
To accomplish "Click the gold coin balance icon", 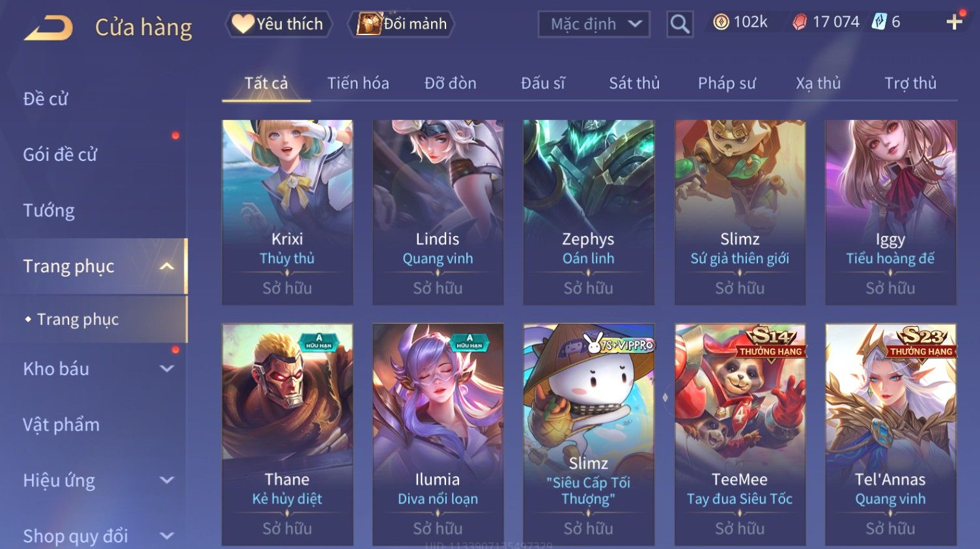I will pos(720,22).
